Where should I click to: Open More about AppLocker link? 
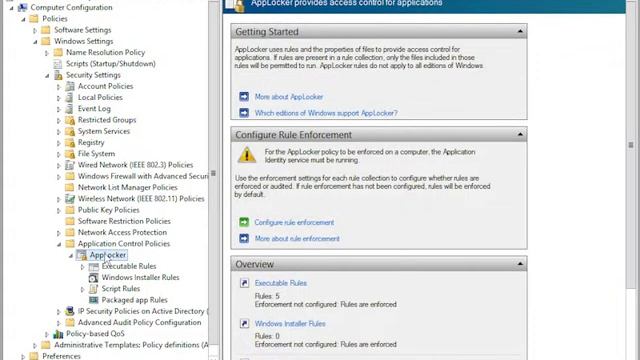[x=289, y=97]
